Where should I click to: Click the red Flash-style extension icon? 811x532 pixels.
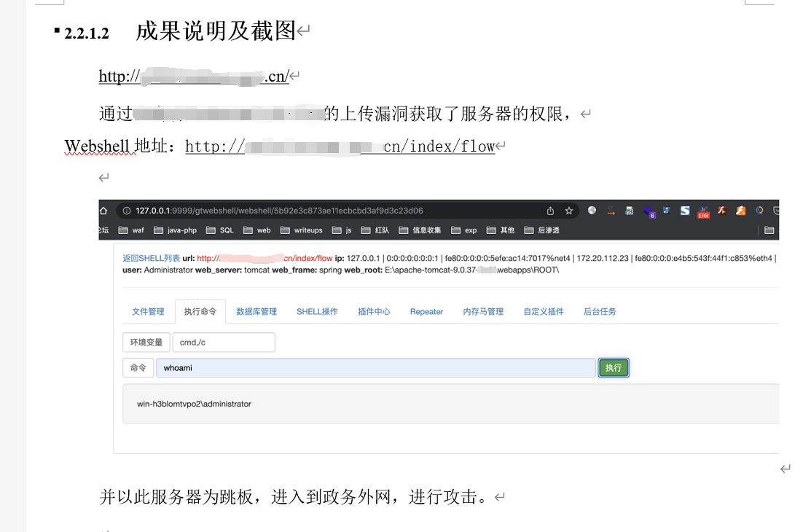722,211
